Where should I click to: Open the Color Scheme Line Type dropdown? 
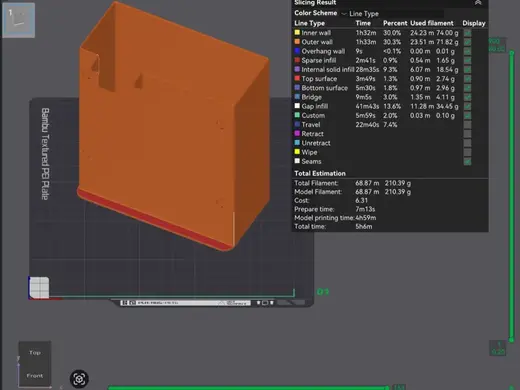point(393,14)
